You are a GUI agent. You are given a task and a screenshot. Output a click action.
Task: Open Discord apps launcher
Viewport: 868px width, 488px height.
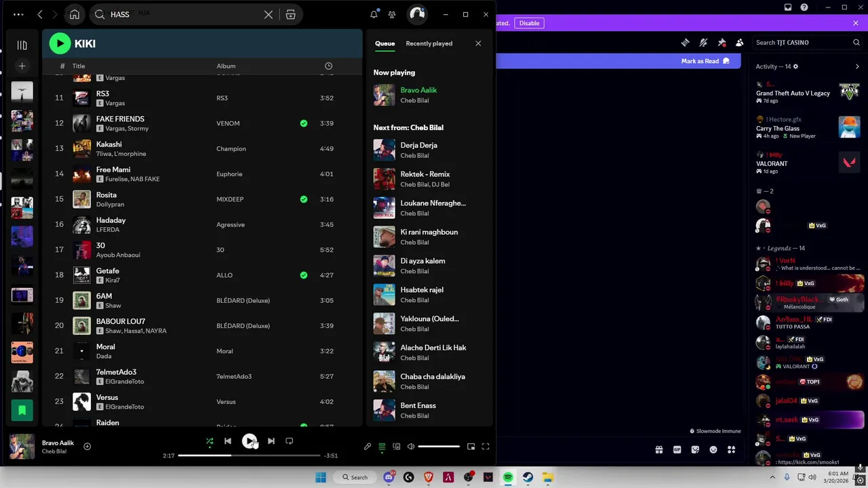point(731,449)
